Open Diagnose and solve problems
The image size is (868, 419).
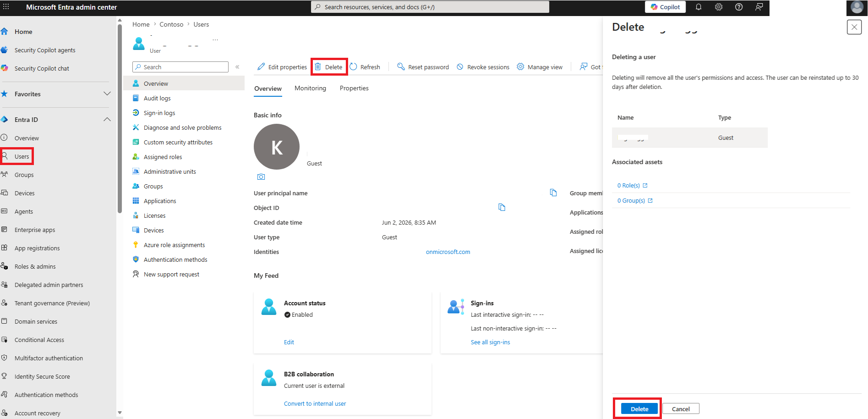coord(182,127)
